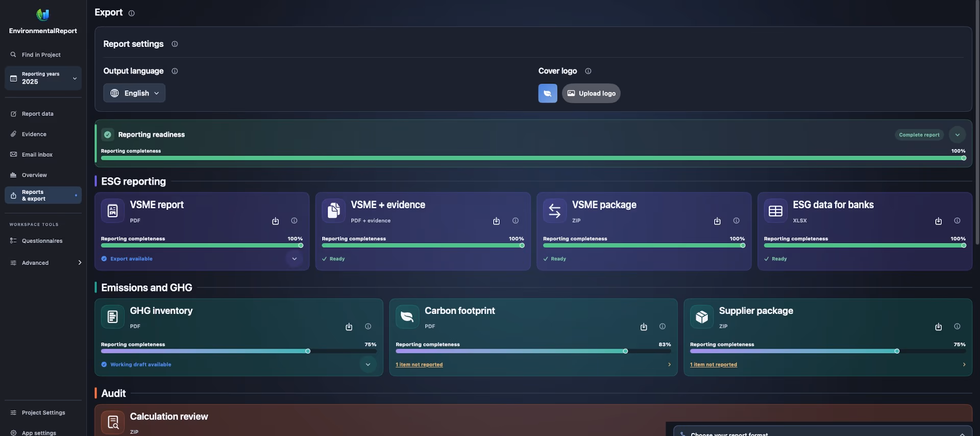Download ESG data for banks XLSX
The height and width of the screenshot is (436, 980).
(x=938, y=221)
